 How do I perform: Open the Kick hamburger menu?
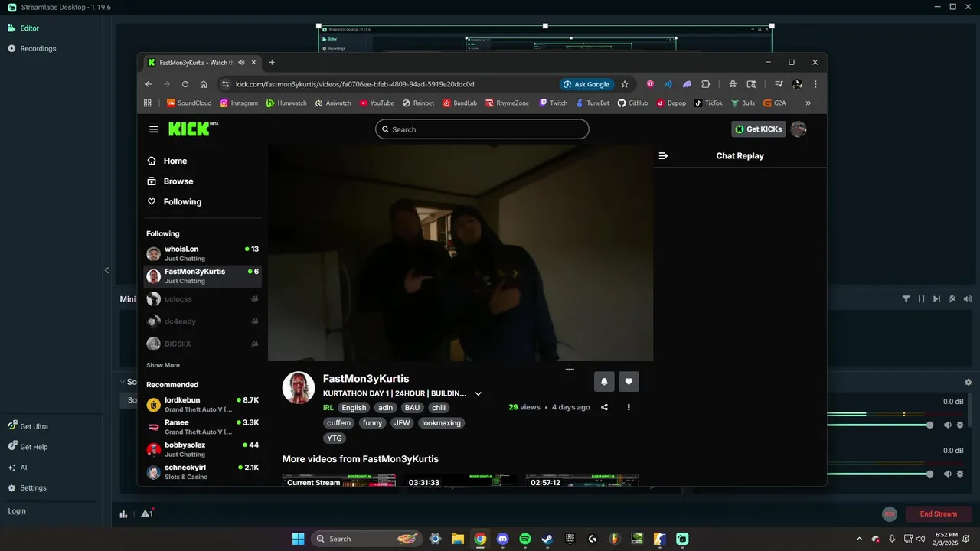point(154,129)
